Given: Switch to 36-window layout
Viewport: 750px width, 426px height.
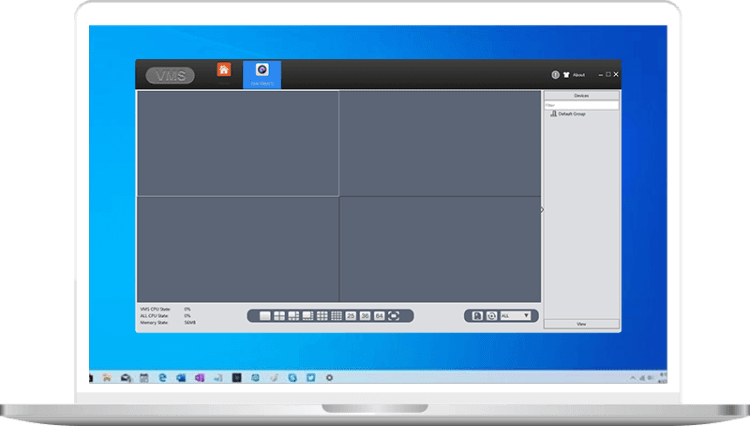Looking at the screenshot, I should click(x=365, y=316).
